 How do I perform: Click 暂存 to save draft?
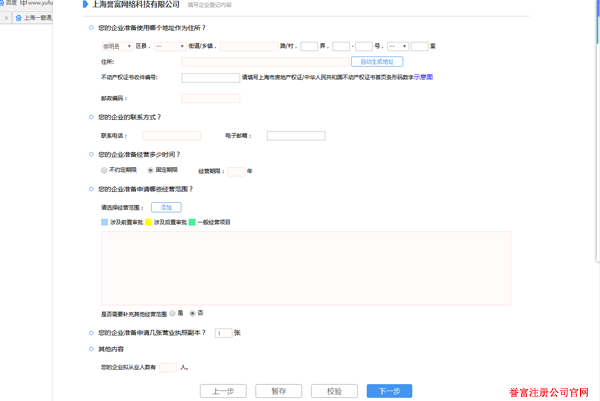pyautogui.click(x=278, y=391)
